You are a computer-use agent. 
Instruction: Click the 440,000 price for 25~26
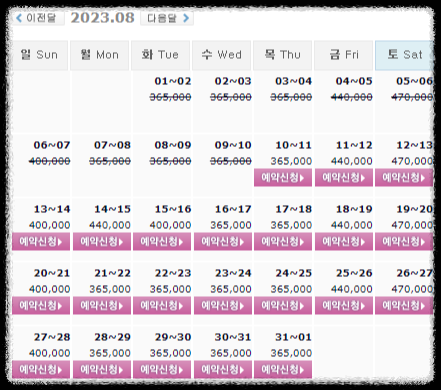[352, 289]
